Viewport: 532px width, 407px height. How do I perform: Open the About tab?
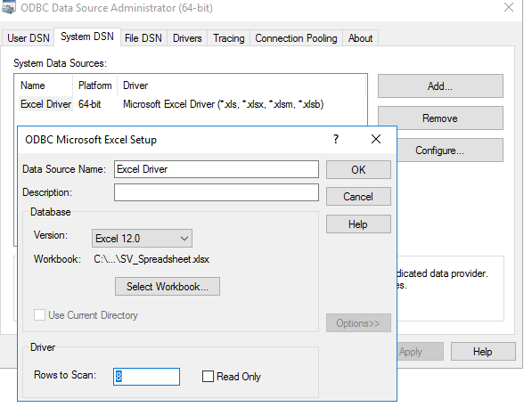[x=360, y=38]
